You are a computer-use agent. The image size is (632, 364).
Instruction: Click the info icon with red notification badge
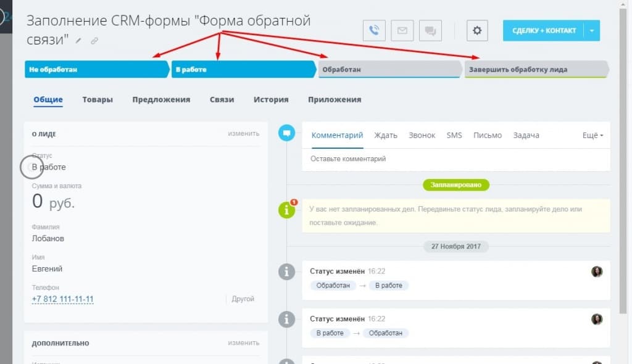tap(286, 210)
